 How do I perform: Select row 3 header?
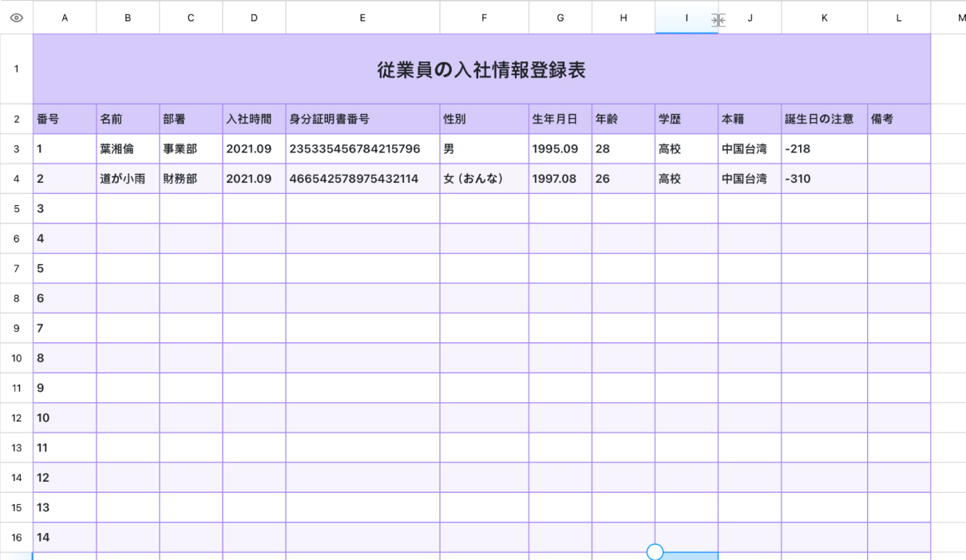pos(16,149)
